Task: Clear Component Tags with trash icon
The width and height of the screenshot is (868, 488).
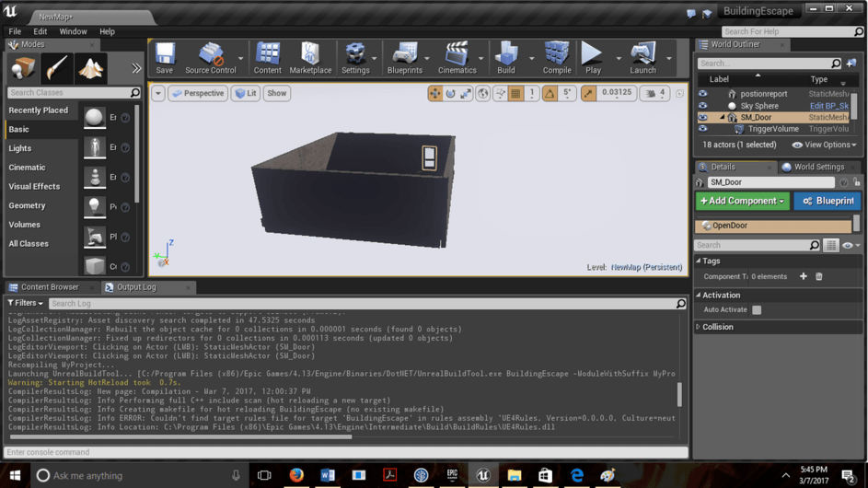Action: 818,276
